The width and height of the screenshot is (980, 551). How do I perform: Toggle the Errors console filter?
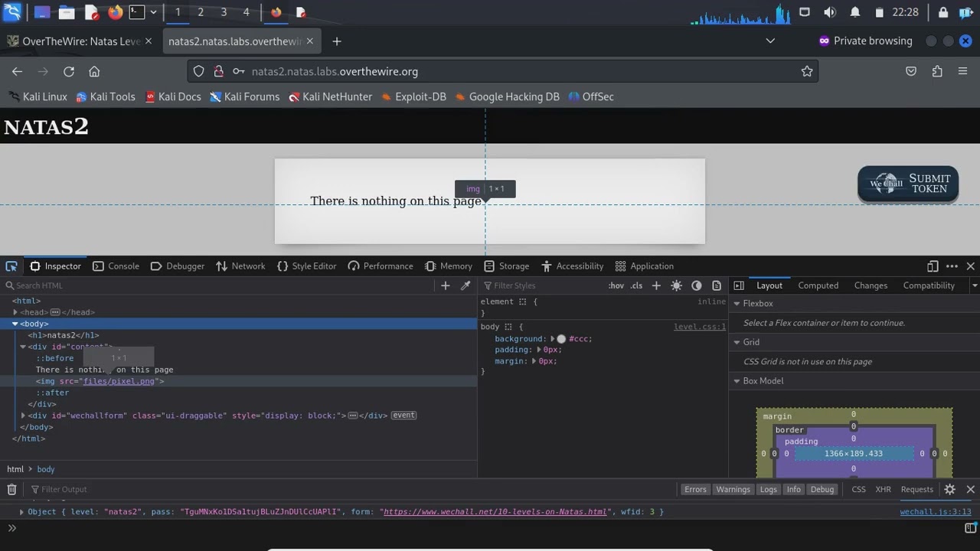point(695,490)
